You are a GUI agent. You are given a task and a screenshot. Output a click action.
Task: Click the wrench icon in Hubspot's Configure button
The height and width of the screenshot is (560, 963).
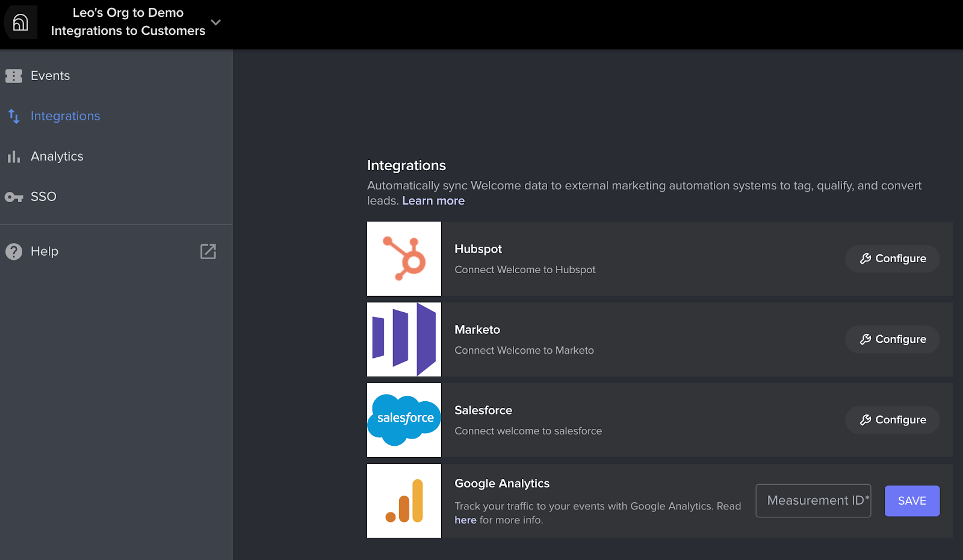coord(865,259)
